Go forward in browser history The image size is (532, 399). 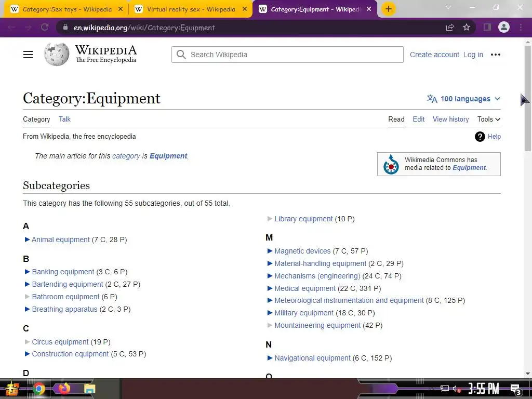[x=28, y=27]
